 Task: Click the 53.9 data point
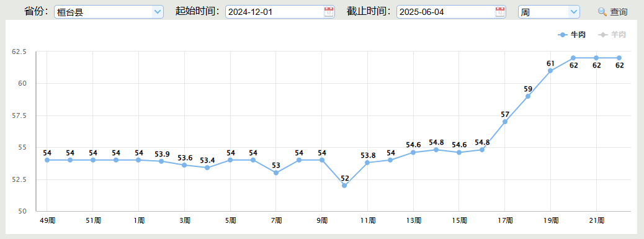(161, 161)
